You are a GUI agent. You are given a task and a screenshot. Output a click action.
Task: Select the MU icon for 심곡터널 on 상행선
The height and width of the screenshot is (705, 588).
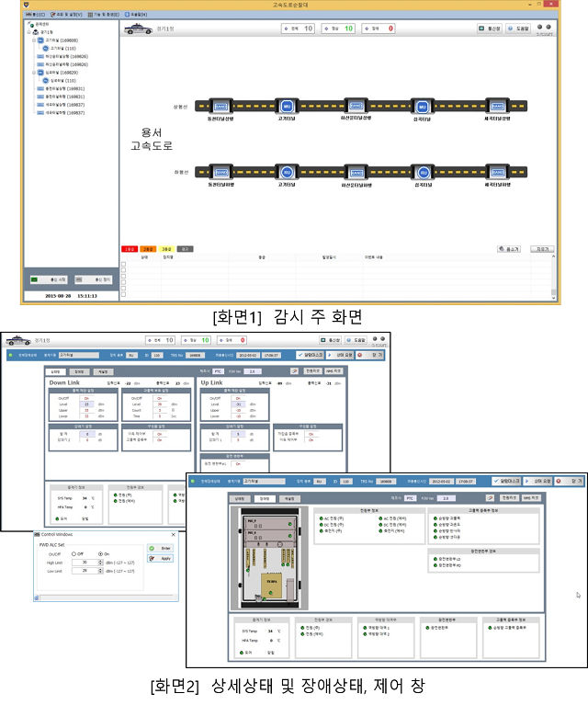pyautogui.click(x=422, y=107)
